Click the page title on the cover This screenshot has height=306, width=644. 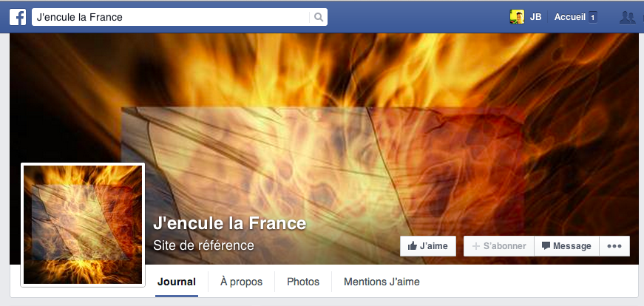[230, 223]
